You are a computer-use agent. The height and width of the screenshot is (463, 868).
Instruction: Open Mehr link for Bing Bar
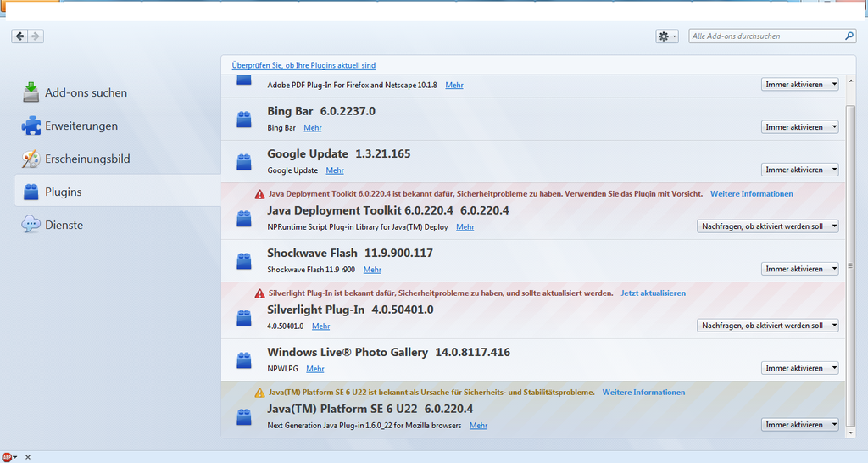pos(312,127)
